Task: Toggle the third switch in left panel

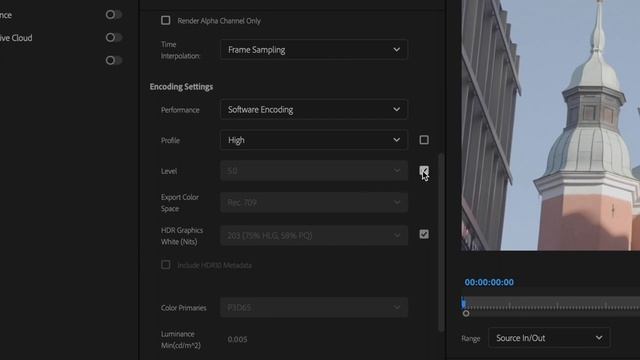Action: click(x=113, y=60)
